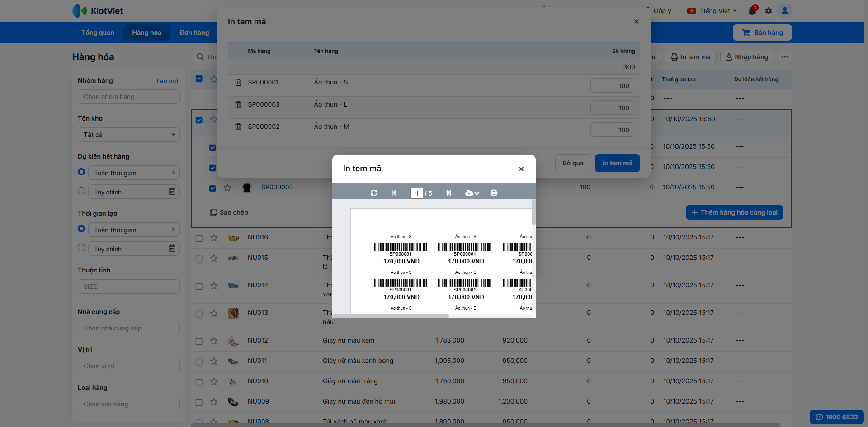Open calendar icon for Dự kiến hết hàng
Image resolution: width=868 pixels, height=427 pixels.
(172, 192)
